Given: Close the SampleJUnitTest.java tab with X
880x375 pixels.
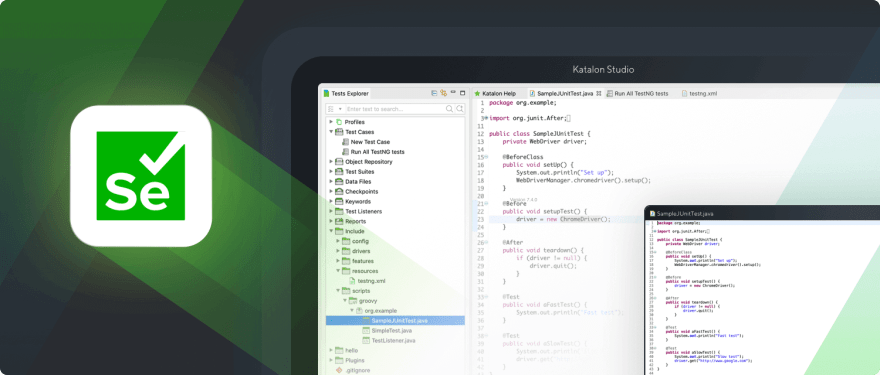Looking at the screenshot, I should coord(598,94).
